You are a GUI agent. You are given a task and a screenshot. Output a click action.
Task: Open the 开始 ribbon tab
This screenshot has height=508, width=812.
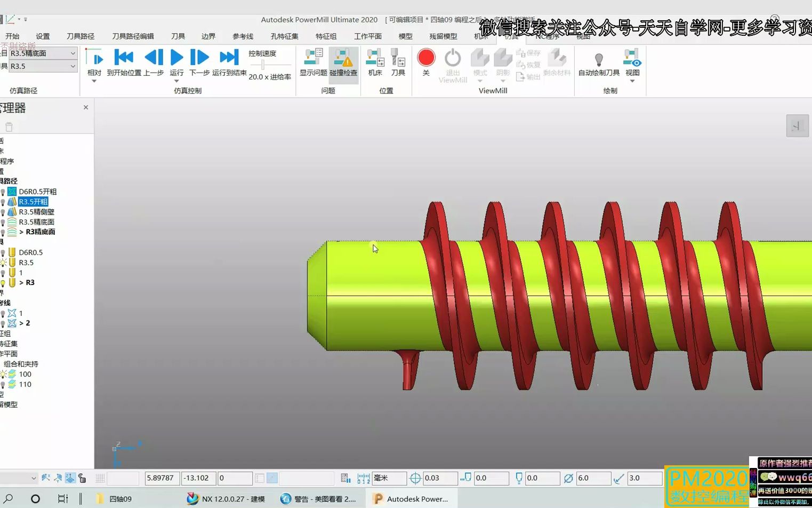click(12, 36)
